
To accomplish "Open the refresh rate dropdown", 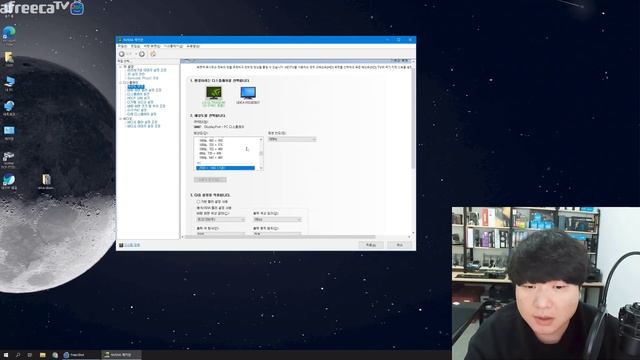I will [x=292, y=139].
